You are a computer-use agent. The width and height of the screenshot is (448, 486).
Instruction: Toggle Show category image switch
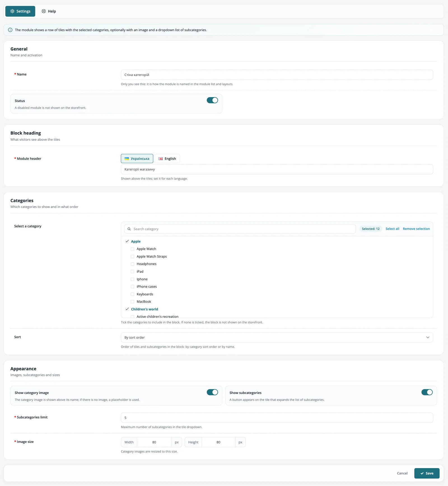(x=212, y=392)
